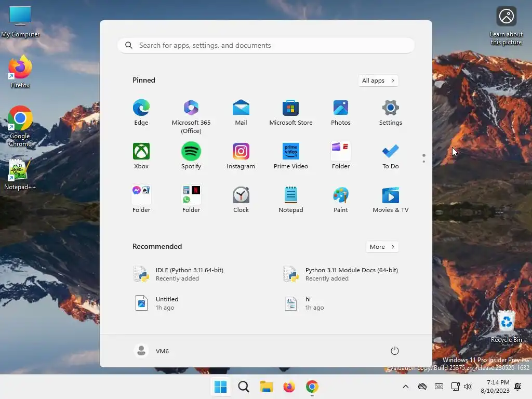532x399 pixels.
Task: Click OneDrive cloud tray icon
Action: (x=422, y=387)
